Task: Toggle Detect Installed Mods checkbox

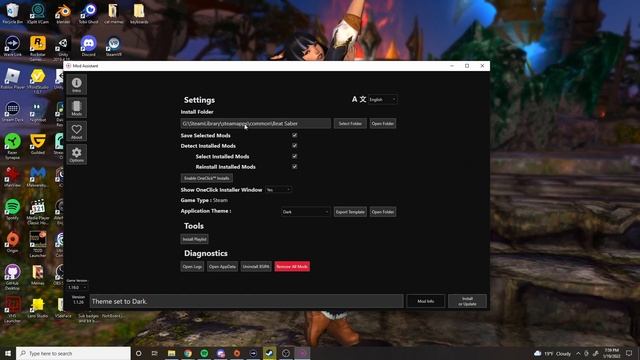Action: (x=294, y=146)
